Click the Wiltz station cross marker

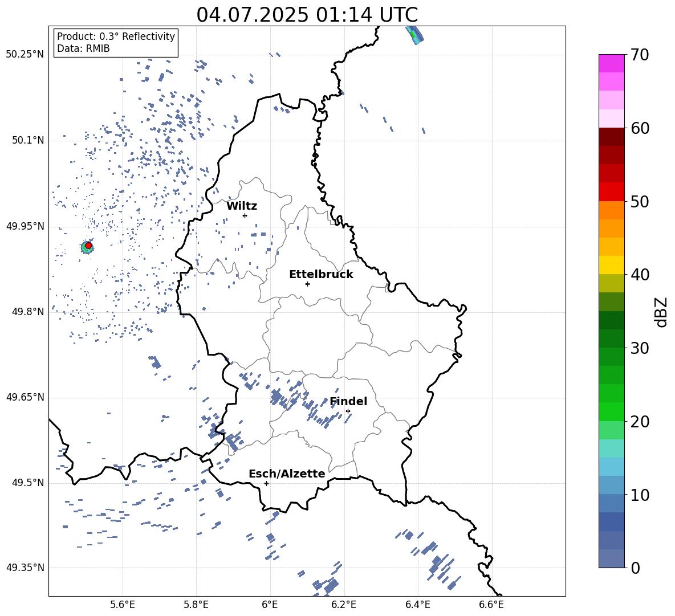(245, 215)
